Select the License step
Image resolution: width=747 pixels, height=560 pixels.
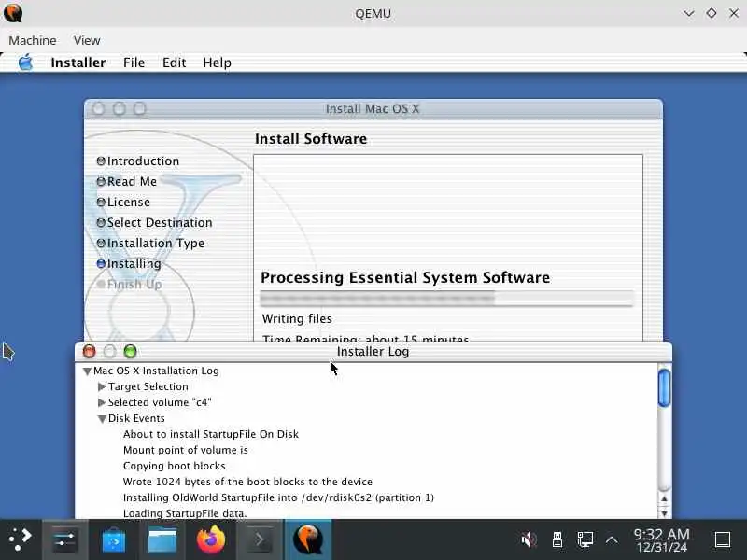coord(129,202)
